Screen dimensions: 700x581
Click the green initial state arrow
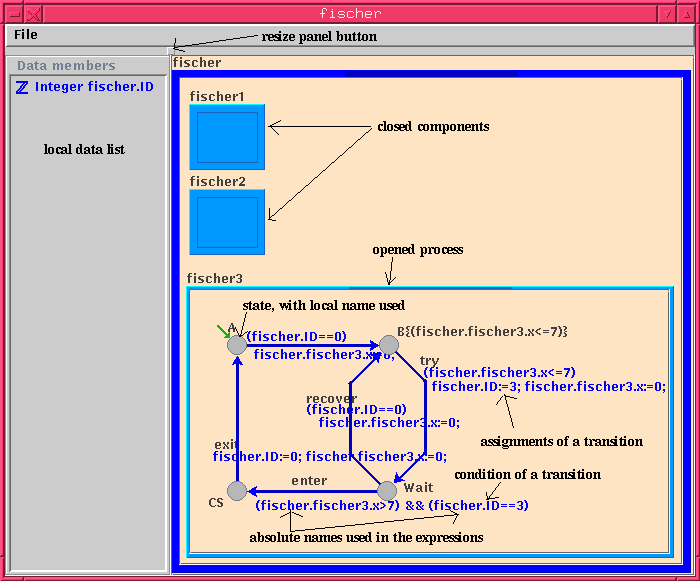pyautogui.click(x=224, y=332)
